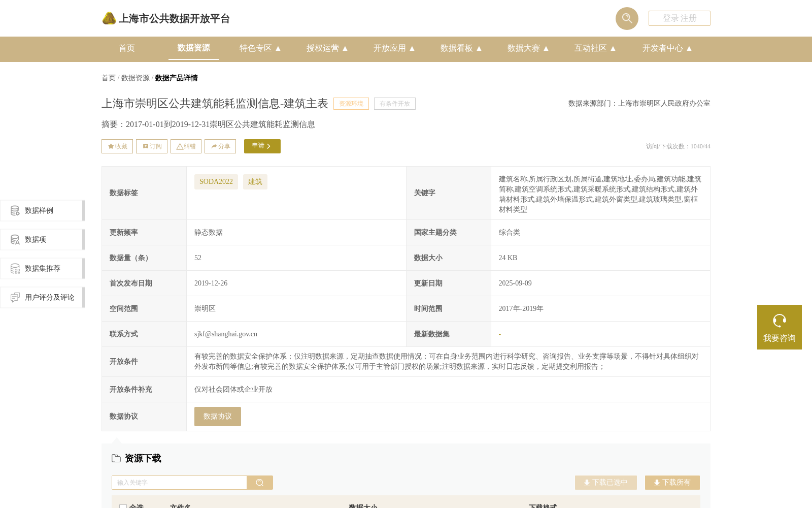Click the 静态数据 value
The image size is (812, 508).
pyautogui.click(x=209, y=233)
